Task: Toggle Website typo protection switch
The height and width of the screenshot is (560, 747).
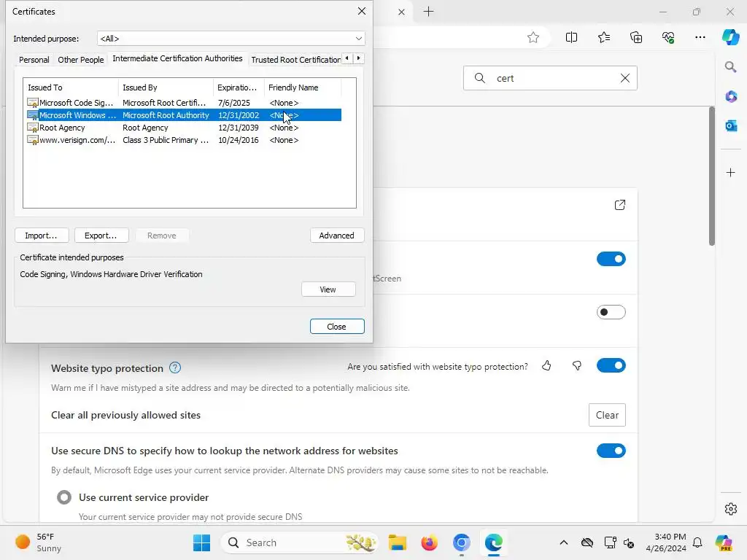Action: 611,366
